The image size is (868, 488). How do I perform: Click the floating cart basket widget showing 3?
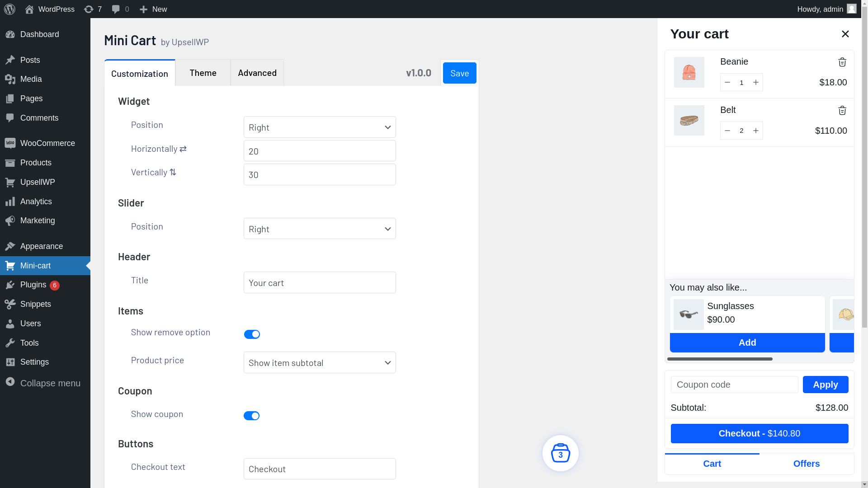[561, 453]
